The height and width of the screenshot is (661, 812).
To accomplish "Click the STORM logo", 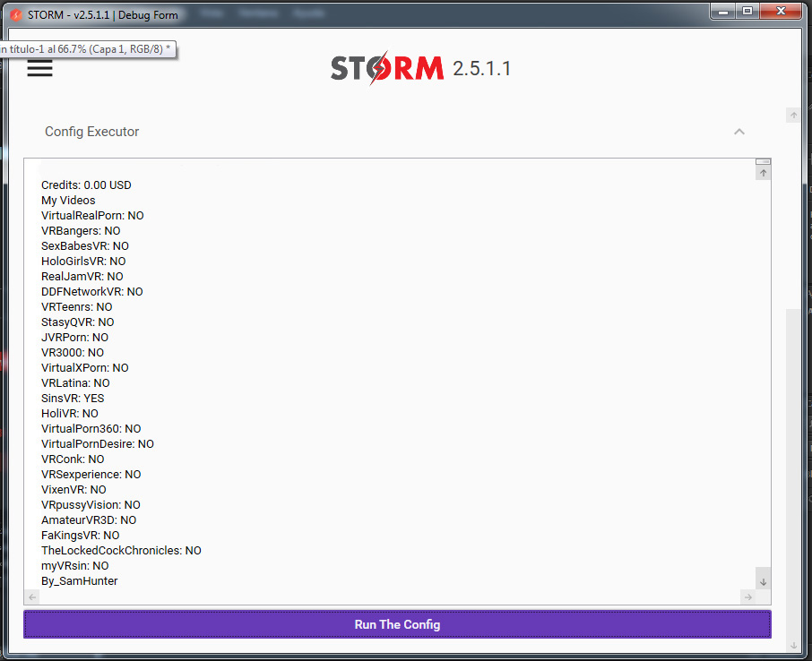I will (x=387, y=68).
